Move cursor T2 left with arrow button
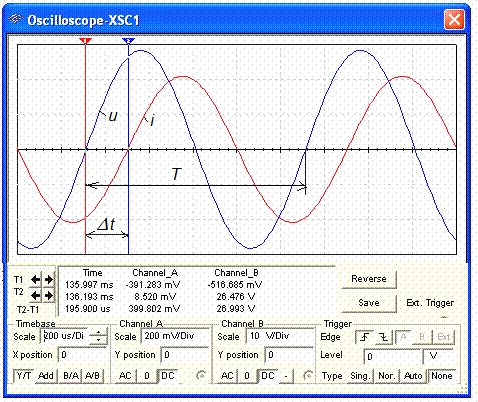 click(36, 295)
